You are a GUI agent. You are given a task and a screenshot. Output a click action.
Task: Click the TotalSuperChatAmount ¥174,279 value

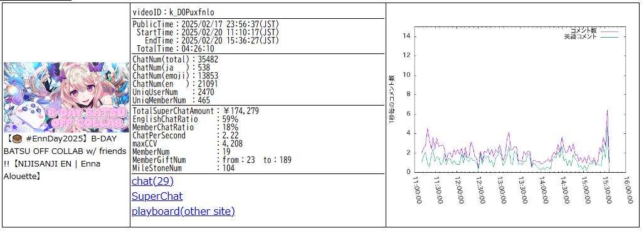point(241,111)
